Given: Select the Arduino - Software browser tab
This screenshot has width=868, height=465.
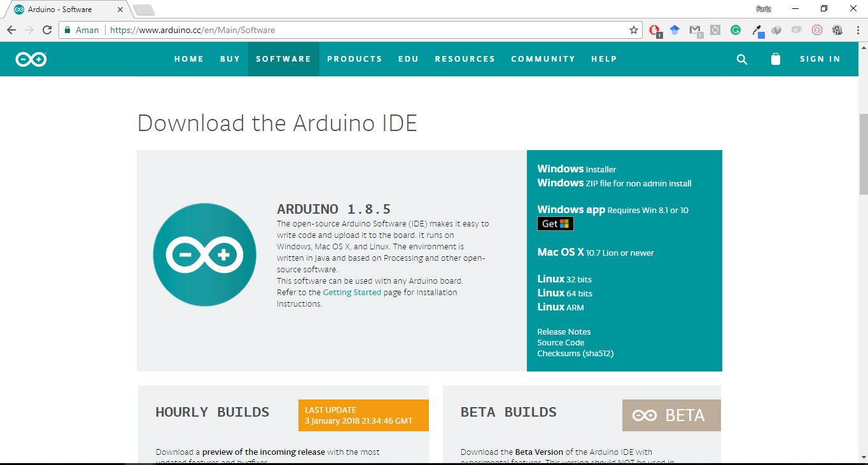Looking at the screenshot, I should point(67,10).
